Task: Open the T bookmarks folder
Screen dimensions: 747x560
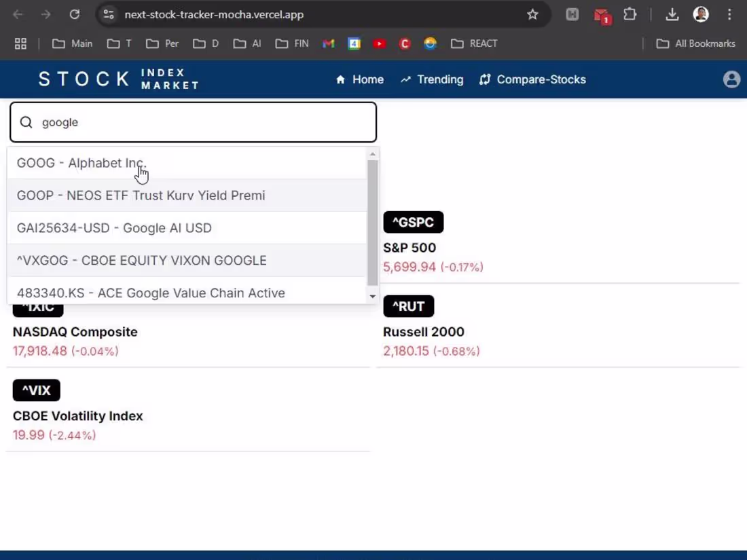Action: (x=119, y=44)
